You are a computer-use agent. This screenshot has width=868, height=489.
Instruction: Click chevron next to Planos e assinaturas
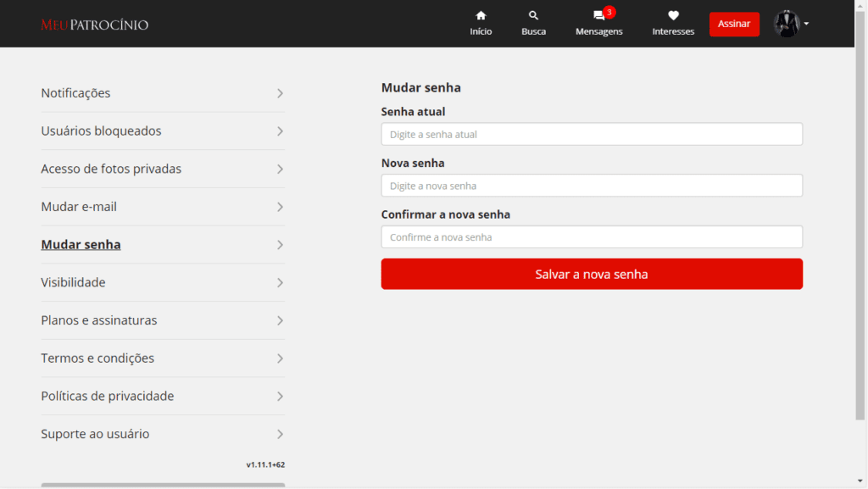[x=280, y=321]
